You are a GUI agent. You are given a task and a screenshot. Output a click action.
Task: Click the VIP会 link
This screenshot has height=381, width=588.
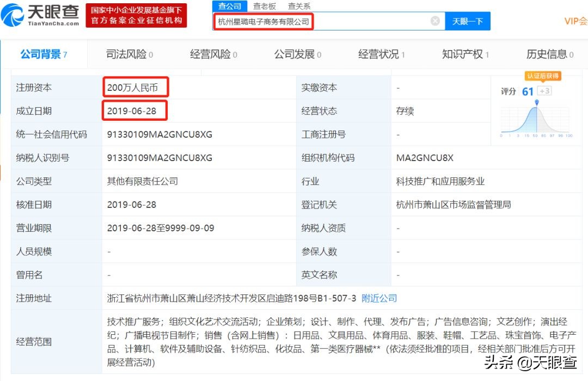coord(575,22)
